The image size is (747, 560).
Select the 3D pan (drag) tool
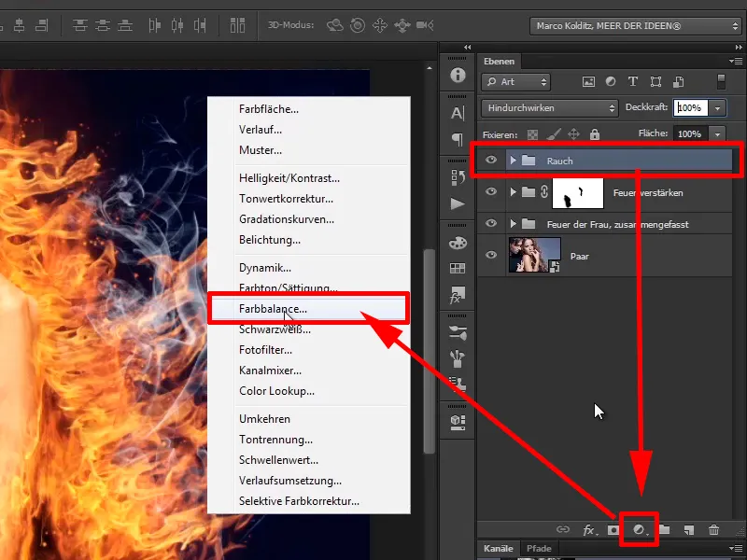[380, 25]
